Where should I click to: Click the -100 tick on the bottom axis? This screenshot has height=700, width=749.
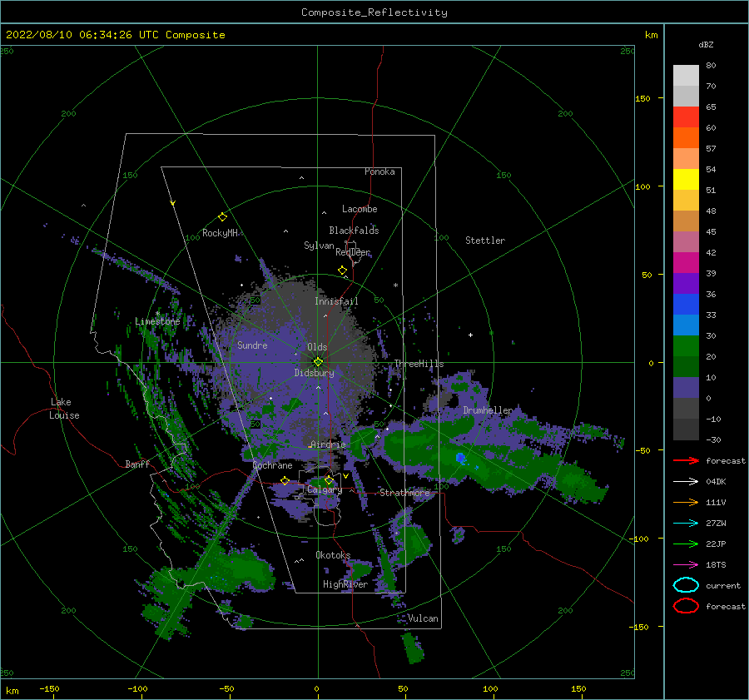pyautogui.click(x=137, y=688)
